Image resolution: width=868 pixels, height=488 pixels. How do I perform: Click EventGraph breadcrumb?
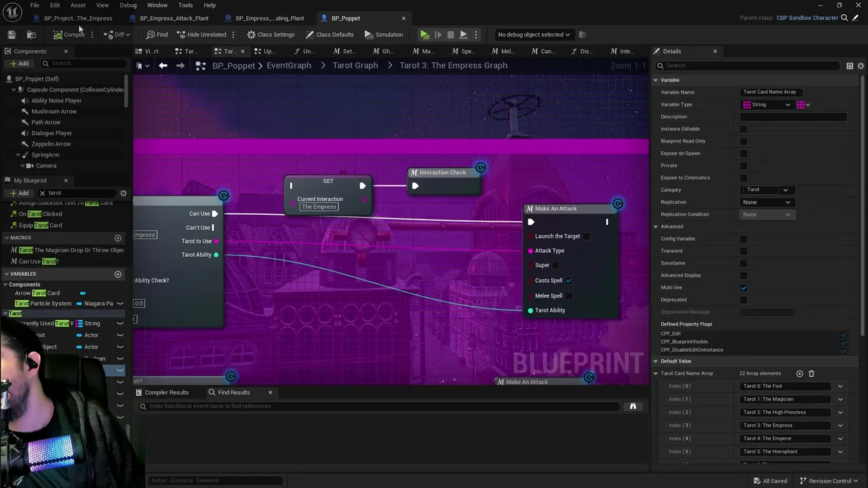[289, 66]
